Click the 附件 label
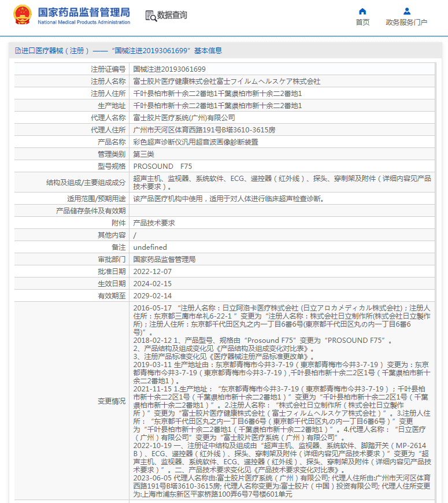The height and width of the screenshot is (503, 448). point(119,223)
